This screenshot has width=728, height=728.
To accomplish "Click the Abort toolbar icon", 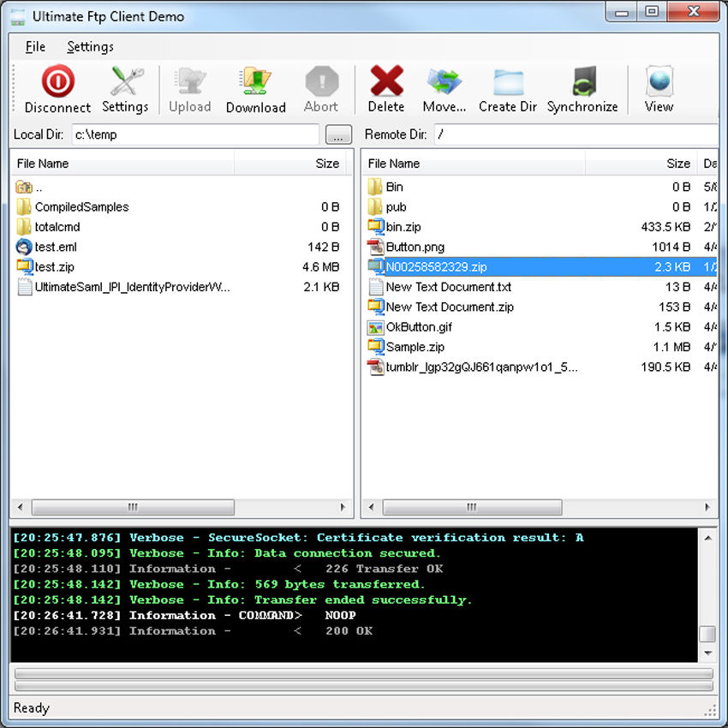I will [321, 81].
